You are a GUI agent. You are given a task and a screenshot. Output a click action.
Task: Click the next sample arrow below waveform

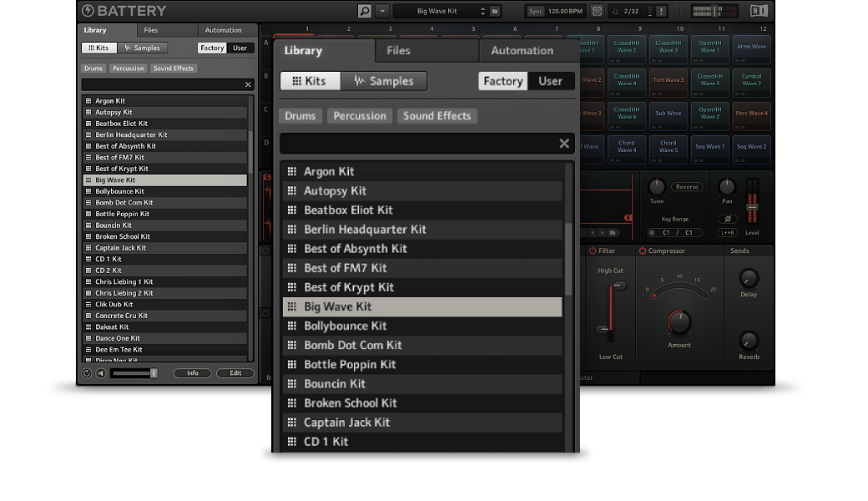click(603, 232)
